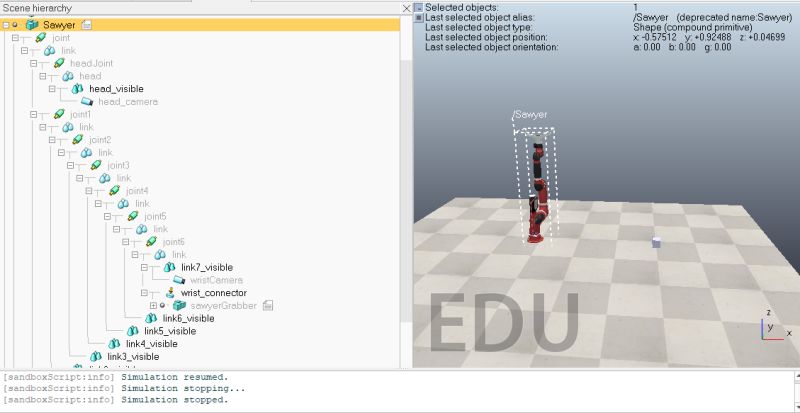Click the link3_visible shape icon
Viewport: 800px width, 413px height.
[x=96, y=356]
